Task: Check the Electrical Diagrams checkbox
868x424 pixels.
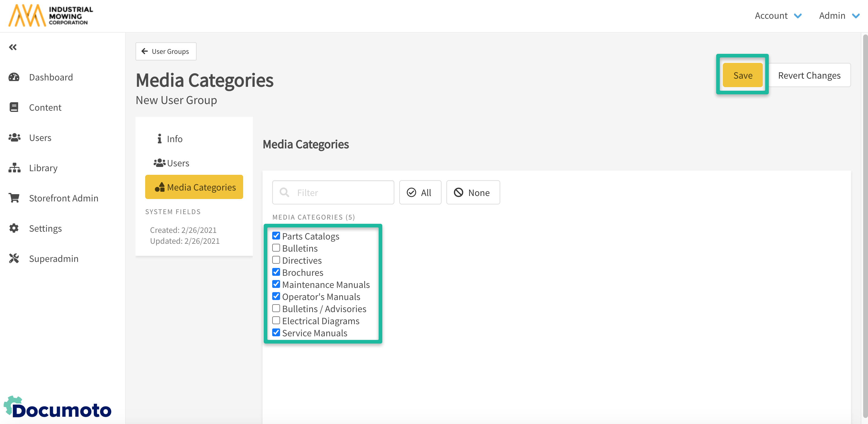Action: [276, 321]
